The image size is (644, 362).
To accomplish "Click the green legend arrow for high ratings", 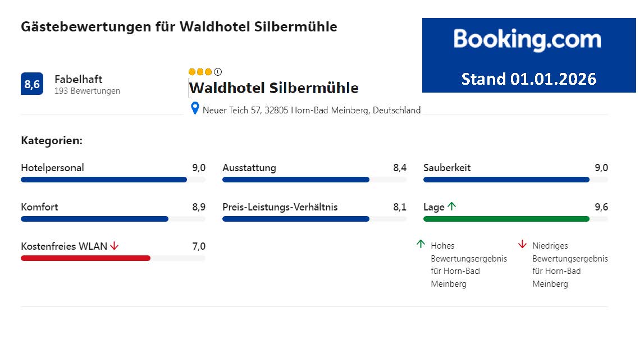I will [420, 244].
